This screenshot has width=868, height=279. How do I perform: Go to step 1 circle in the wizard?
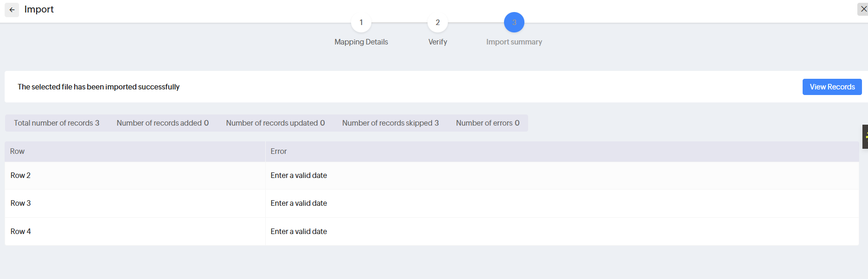click(x=361, y=22)
